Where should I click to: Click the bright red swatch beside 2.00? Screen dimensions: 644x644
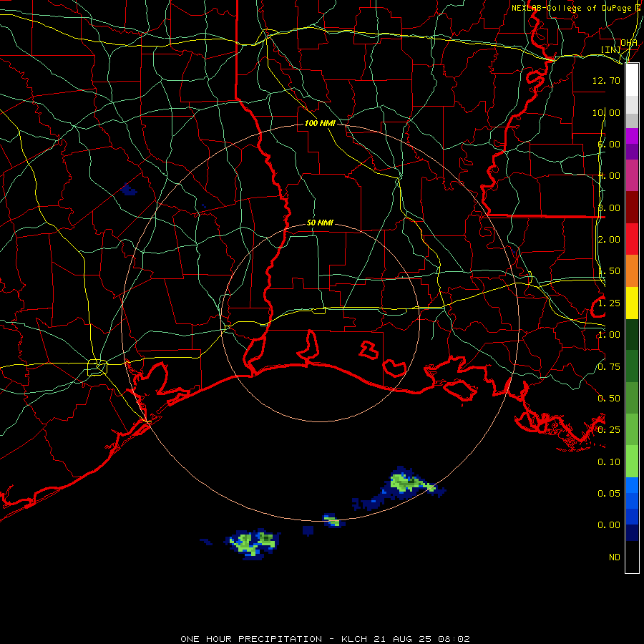click(x=632, y=239)
